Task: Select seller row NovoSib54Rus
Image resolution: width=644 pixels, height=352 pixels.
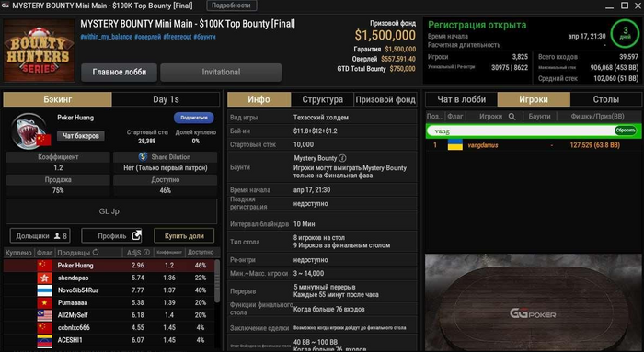Action: click(x=109, y=290)
